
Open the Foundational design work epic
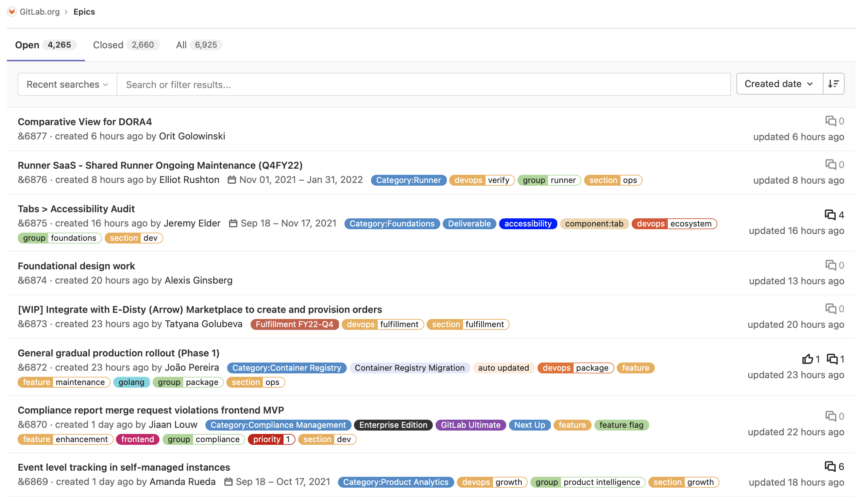pyautogui.click(x=76, y=266)
